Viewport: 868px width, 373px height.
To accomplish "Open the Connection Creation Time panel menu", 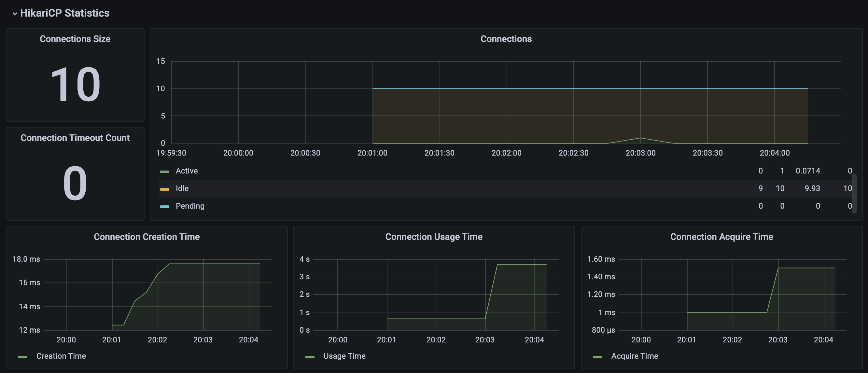I will 147,237.
